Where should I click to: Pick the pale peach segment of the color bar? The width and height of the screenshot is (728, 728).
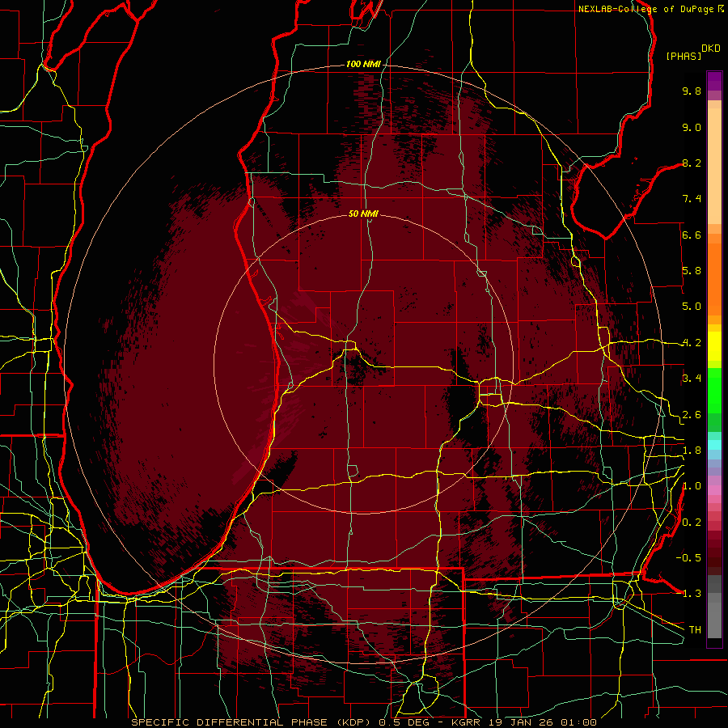(x=714, y=167)
